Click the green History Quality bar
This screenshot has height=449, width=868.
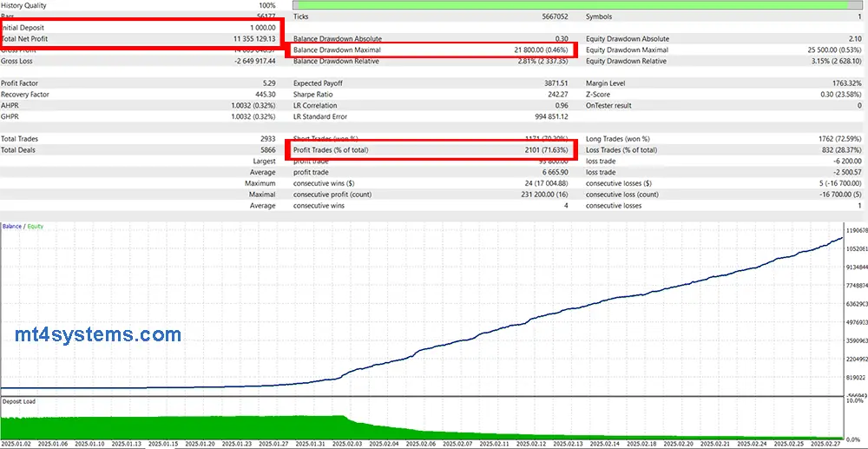point(579,5)
